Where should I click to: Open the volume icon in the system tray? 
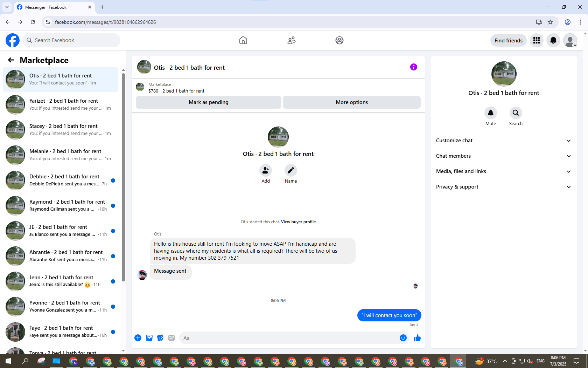click(x=530, y=361)
